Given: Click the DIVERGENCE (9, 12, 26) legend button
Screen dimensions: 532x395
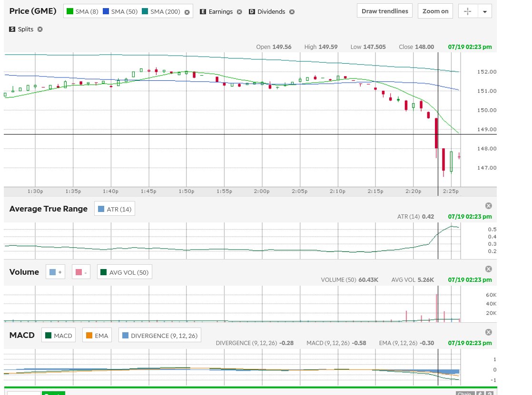Looking at the screenshot, I should pyautogui.click(x=160, y=336).
